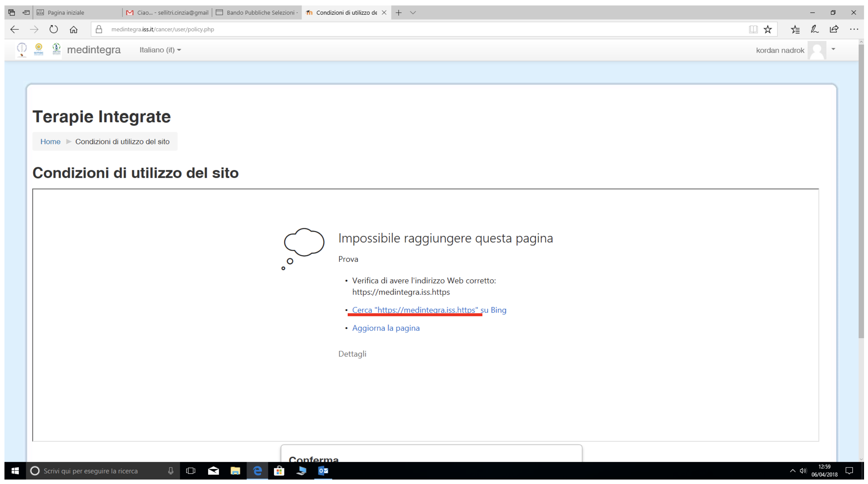The width and height of the screenshot is (868, 484).
Task: Expand the Dettagli section
Action: pos(352,354)
